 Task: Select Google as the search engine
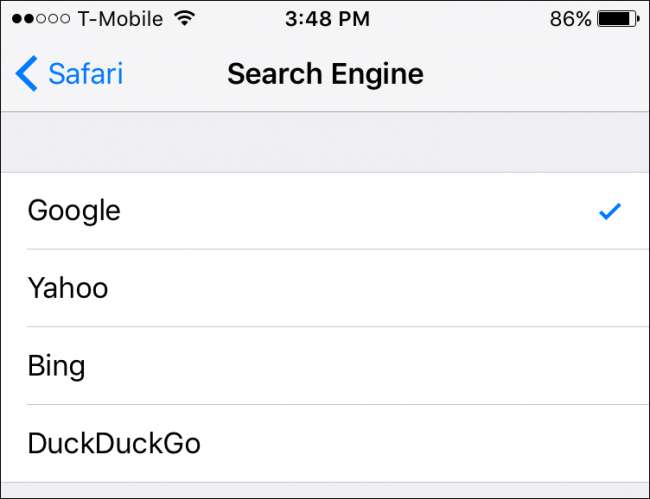[74, 211]
